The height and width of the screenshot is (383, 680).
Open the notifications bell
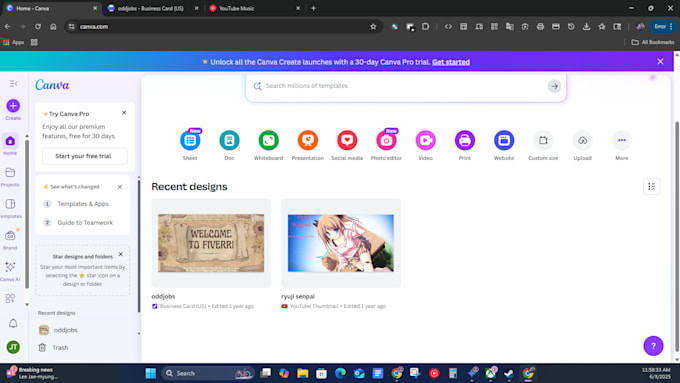[13, 323]
